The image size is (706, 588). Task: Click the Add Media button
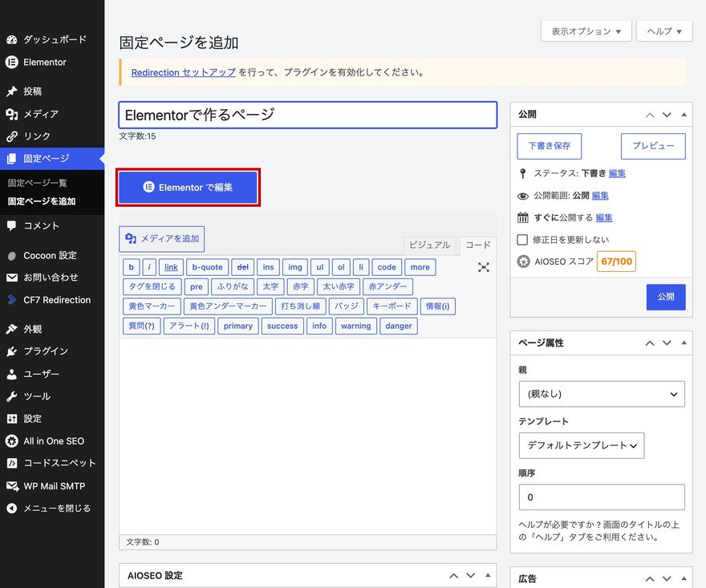[161, 238]
